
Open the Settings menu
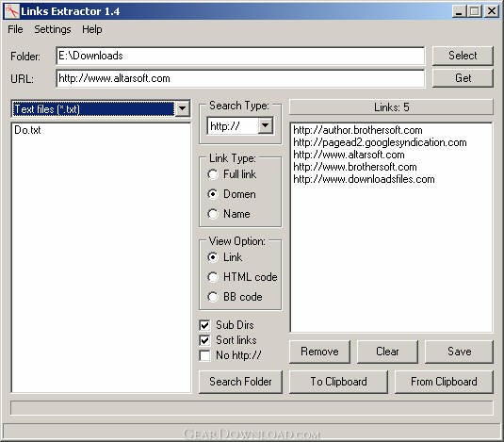pos(53,29)
